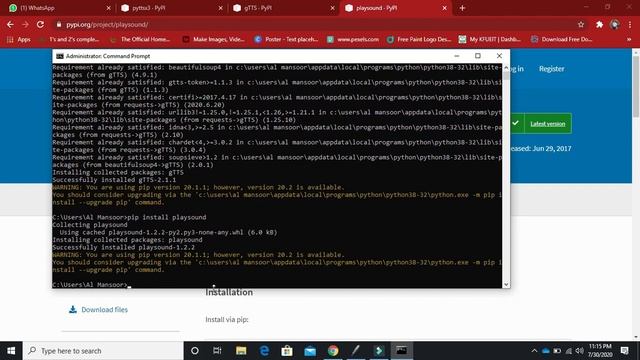This screenshot has height=360, width=640.
Task: Open The Official Home bookmark
Action: point(140,39)
